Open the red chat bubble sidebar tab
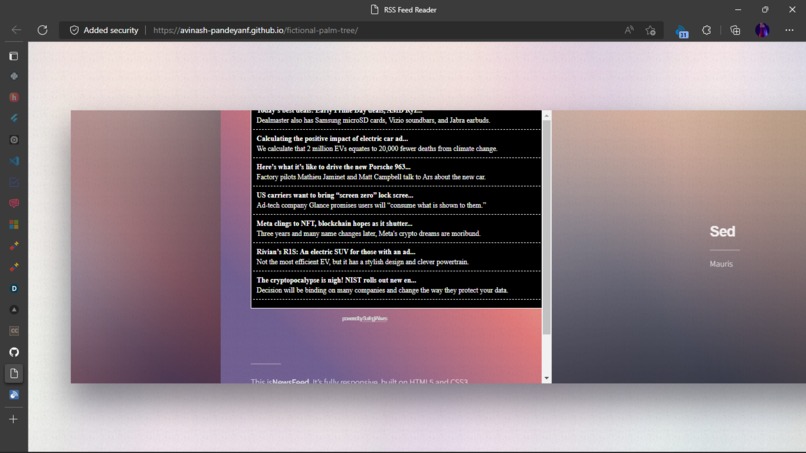 14,204
